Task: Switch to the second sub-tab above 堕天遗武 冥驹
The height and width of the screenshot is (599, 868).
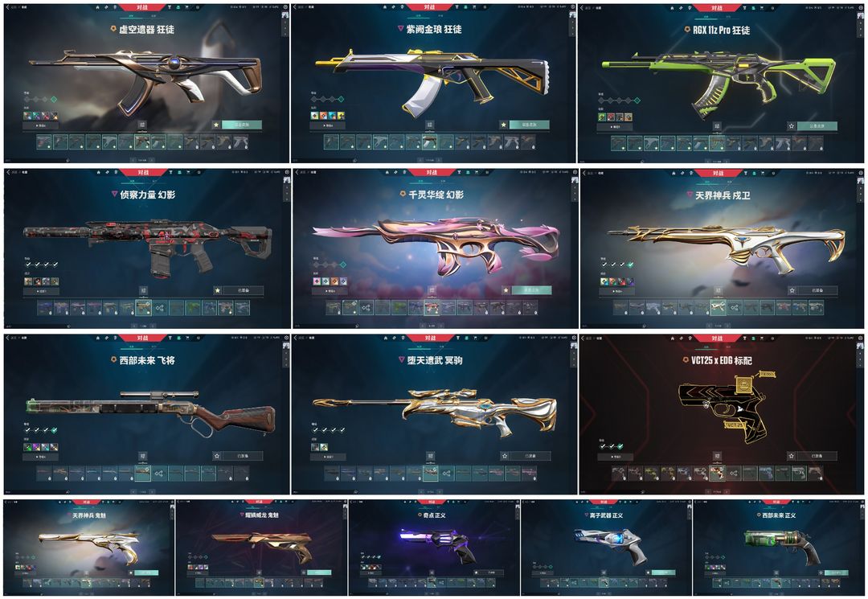Action: (441, 347)
